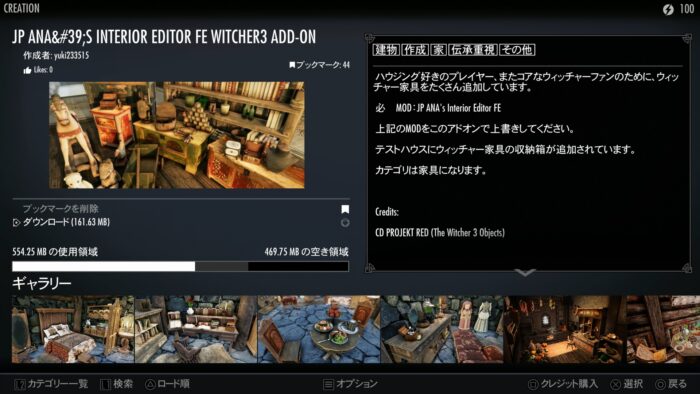
Task: Click the 検索 search icon
Action: [105, 384]
